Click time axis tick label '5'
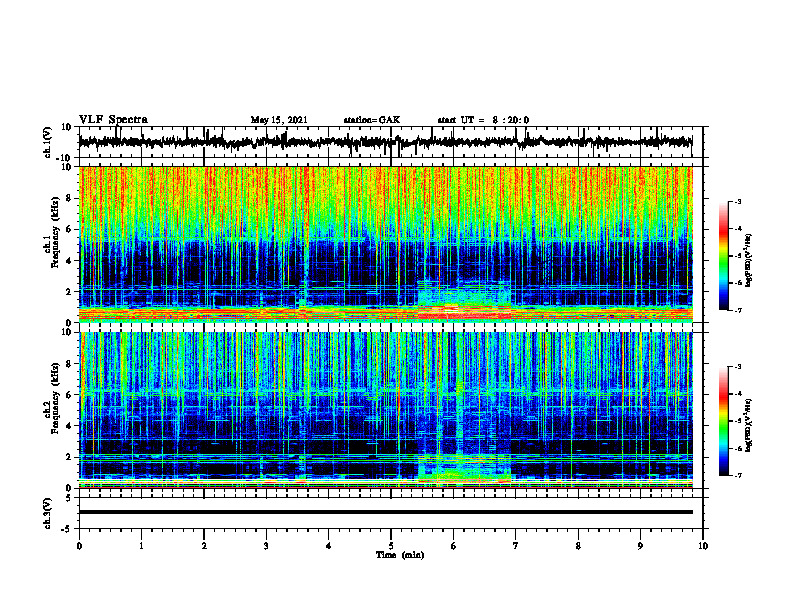792x612 pixels. pyautogui.click(x=391, y=546)
